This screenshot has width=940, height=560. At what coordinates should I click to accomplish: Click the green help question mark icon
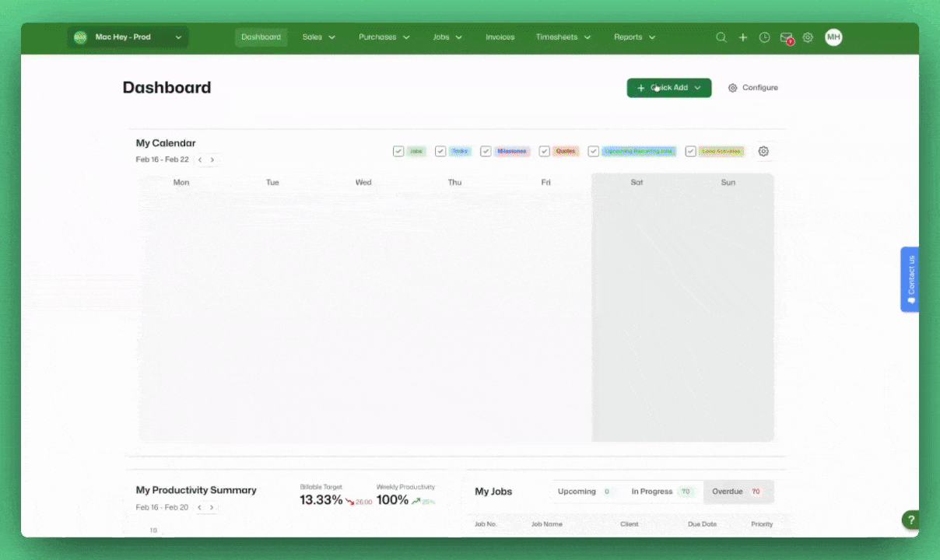click(x=910, y=520)
